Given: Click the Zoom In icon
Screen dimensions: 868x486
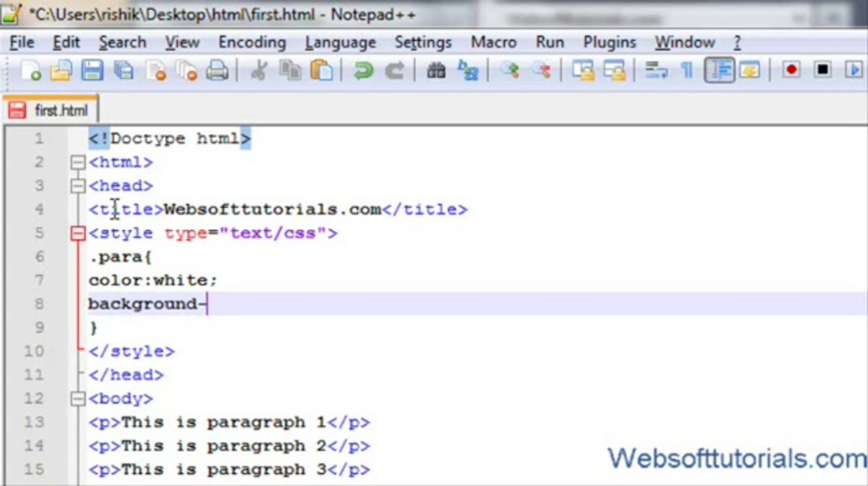Looking at the screenshot, I should coord(510,70).
